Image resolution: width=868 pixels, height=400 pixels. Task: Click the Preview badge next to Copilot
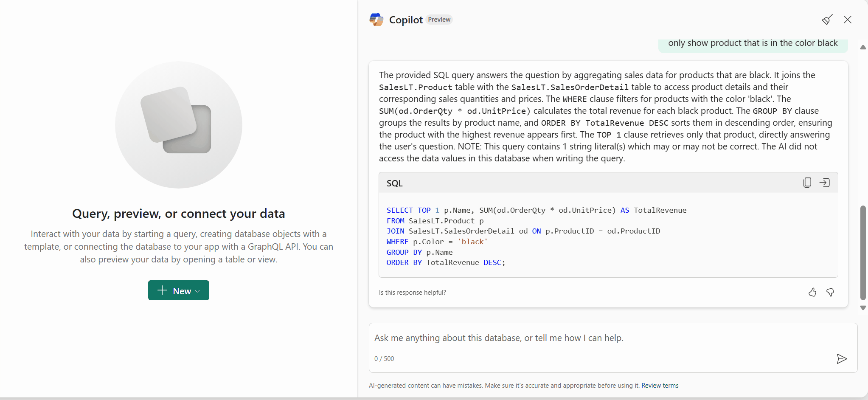tap(439, 20)
